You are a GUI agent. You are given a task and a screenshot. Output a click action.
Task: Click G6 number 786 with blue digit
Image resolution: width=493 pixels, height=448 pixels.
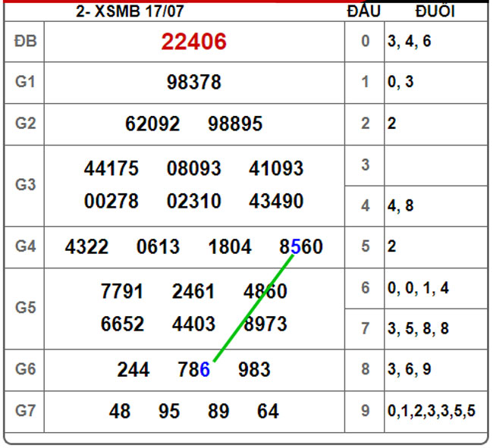tap(193, 370)
